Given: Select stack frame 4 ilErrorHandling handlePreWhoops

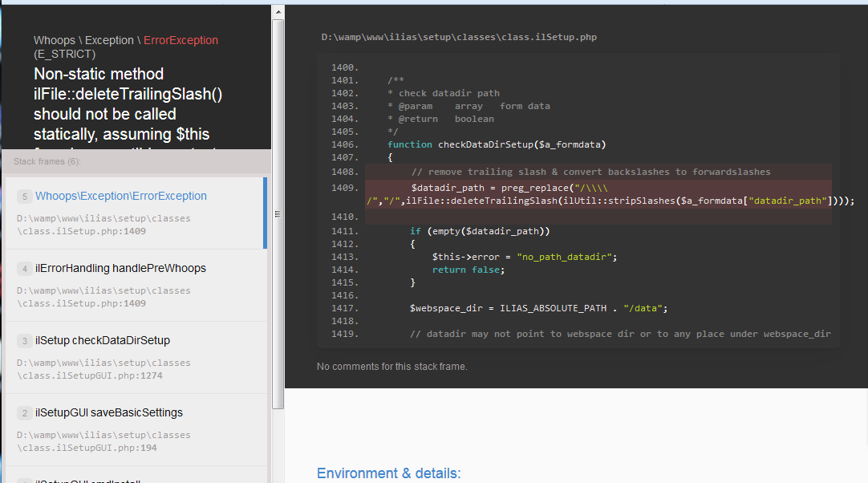Looking at the screenshot, I should [x=136, y=286].
